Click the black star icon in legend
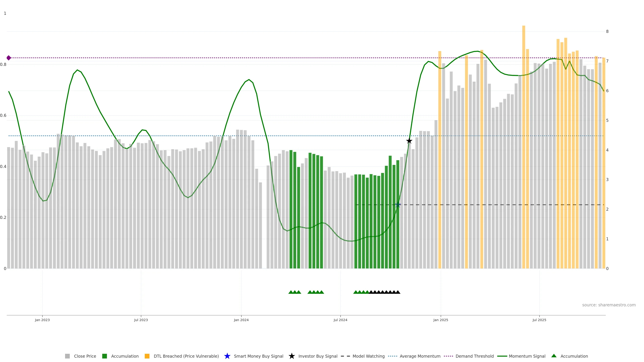This screenshot has height=362, width=644. 291,356
